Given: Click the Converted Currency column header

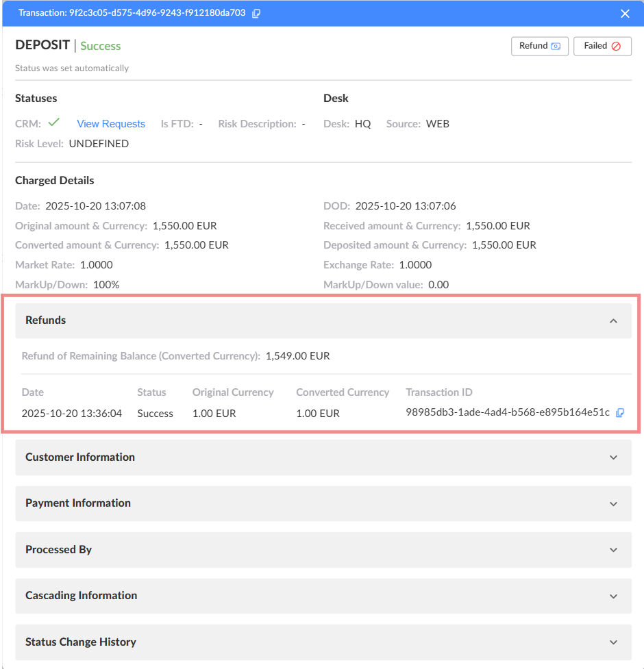Looking at the screenshot, I should coord(343,392).
